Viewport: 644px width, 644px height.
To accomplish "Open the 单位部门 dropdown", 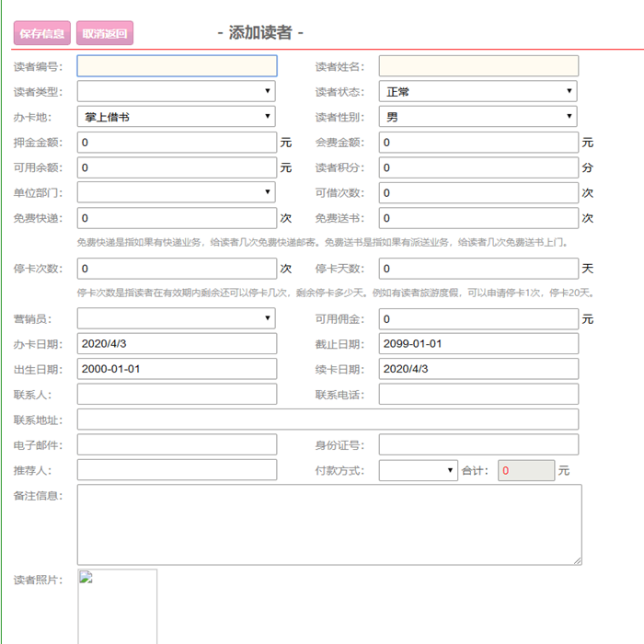I will tap(177, 192).
